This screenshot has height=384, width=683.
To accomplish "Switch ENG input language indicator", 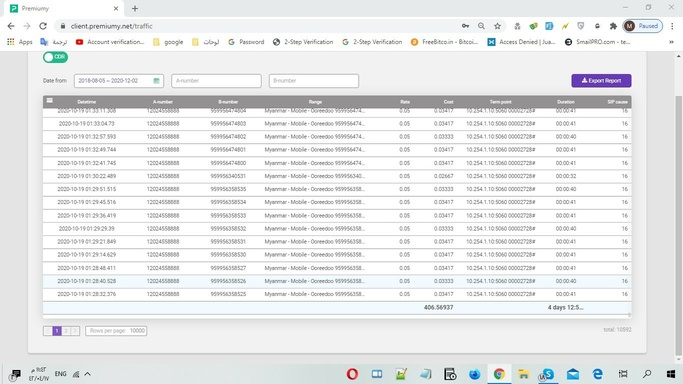I will (61, 374).
